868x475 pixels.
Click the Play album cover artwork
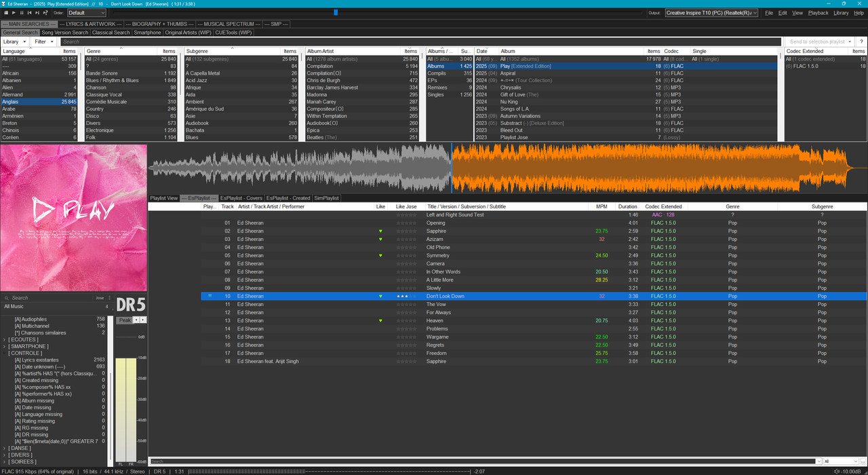coord(73,217)
